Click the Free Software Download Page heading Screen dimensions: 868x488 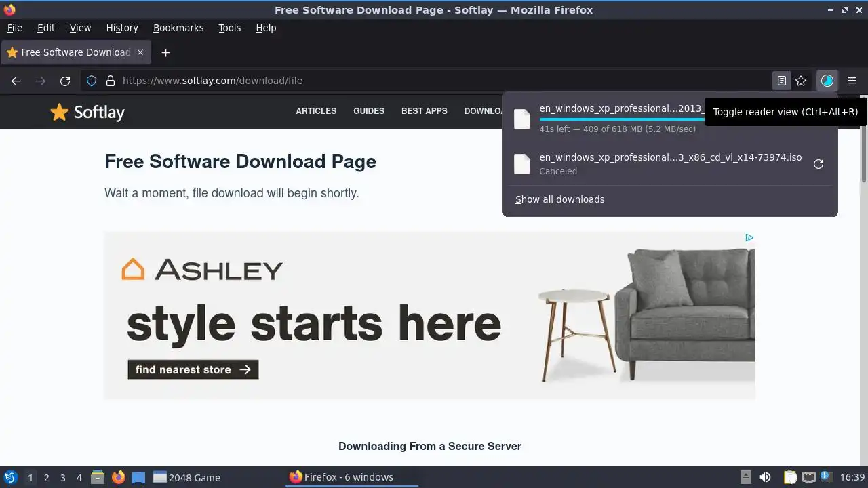click(x=240, y=161)
